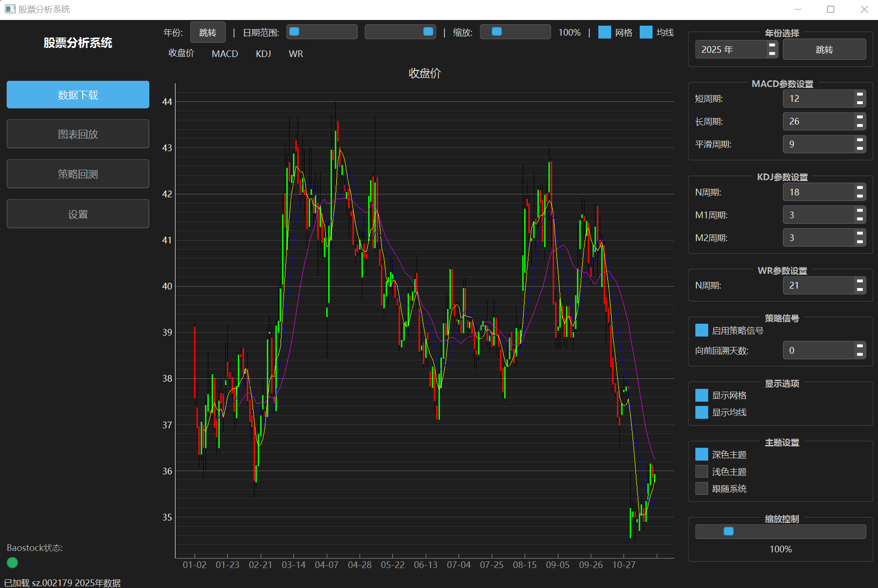Click the 100% label in top toolbar
This screenshot has width=878, height=588.
coord(569,32)
